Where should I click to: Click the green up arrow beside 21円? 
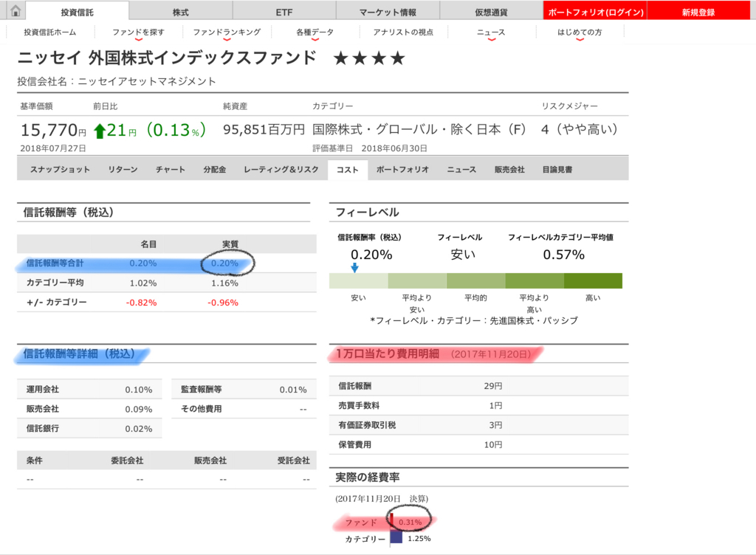(x=100, y=131)
